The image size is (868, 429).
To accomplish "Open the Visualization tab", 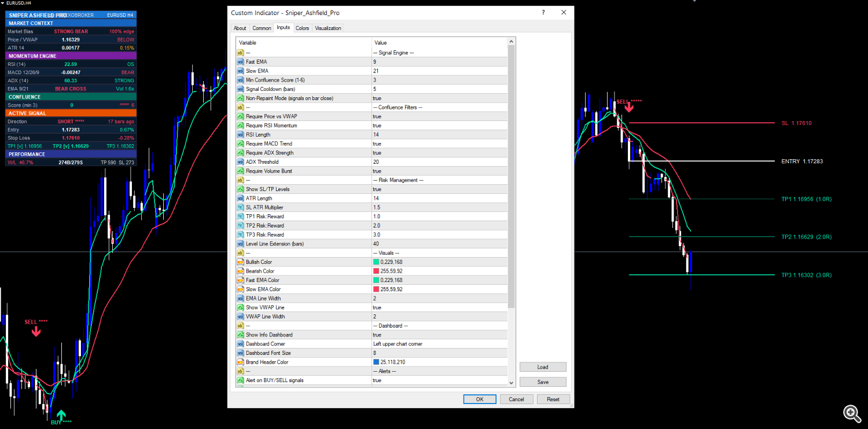I will coord(328,28).
